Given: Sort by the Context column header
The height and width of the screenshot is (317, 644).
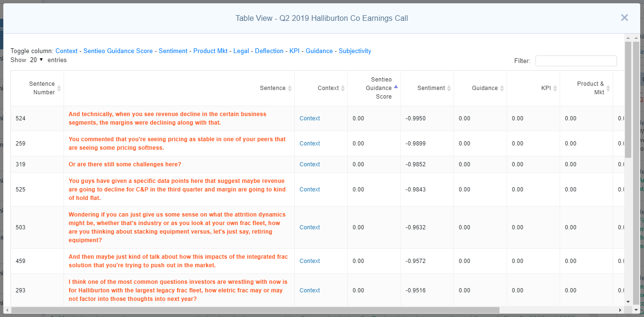Looking at the screenshot, I should 321,88.
